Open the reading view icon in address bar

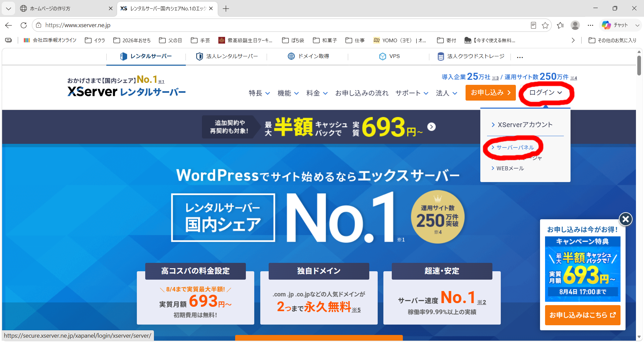[x=533, y=25]
